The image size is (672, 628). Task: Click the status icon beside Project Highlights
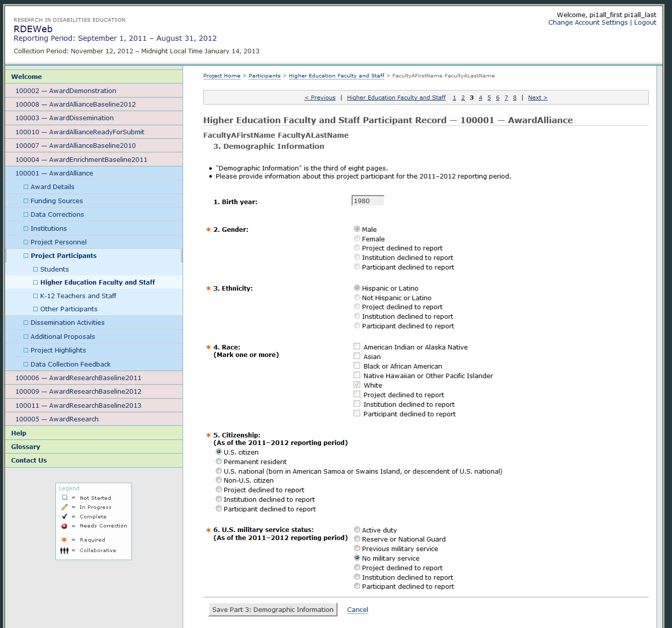point(26,350)
